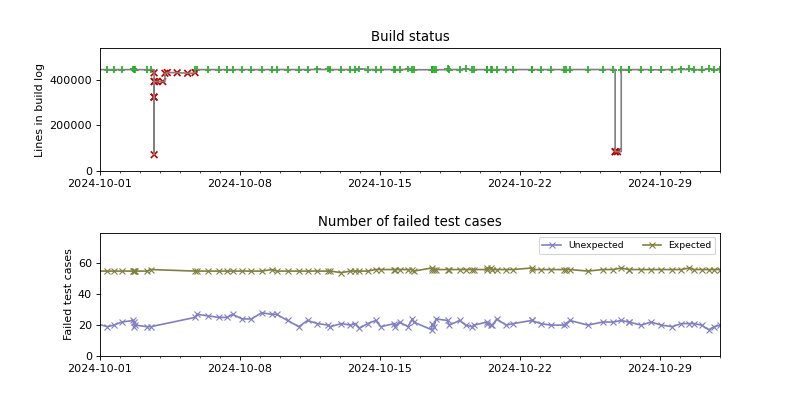Click the "Lines in build log" axis label
Viewport: 800px width, 400px height.
[x=40, y=110]
